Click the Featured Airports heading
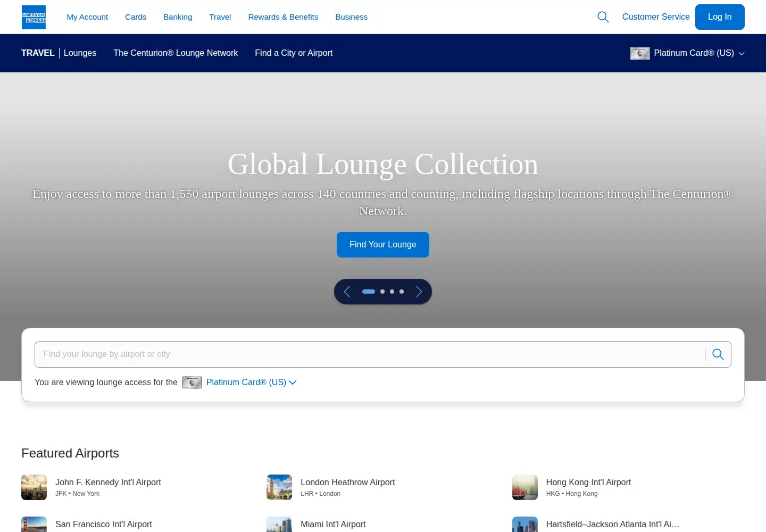766x532 pixels. 70,453
